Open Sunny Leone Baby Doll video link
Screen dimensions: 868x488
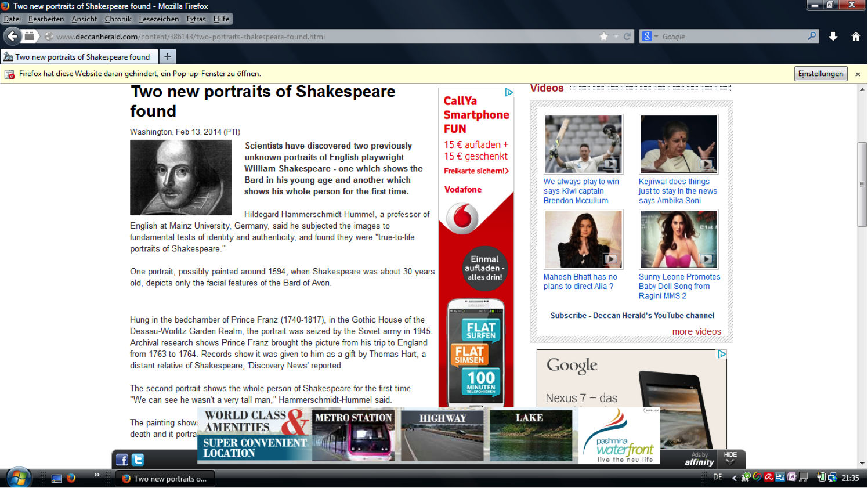click(679, 286)
